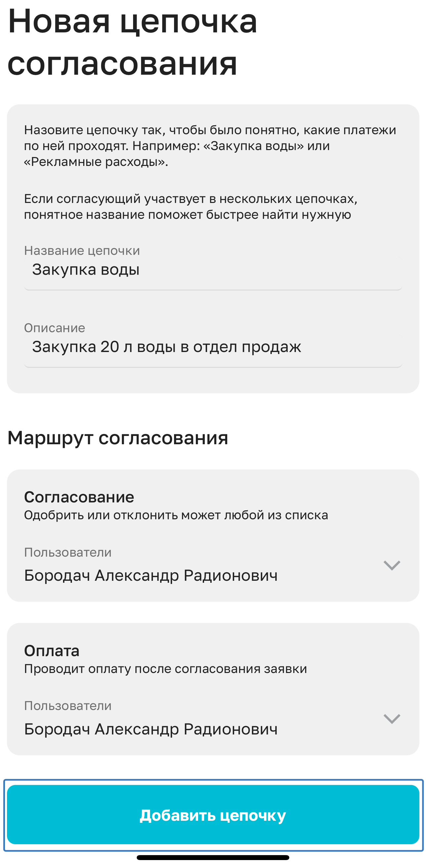Tap the "Название цепочки" field label
Screen dimensions: 426x868
(82, 251)
